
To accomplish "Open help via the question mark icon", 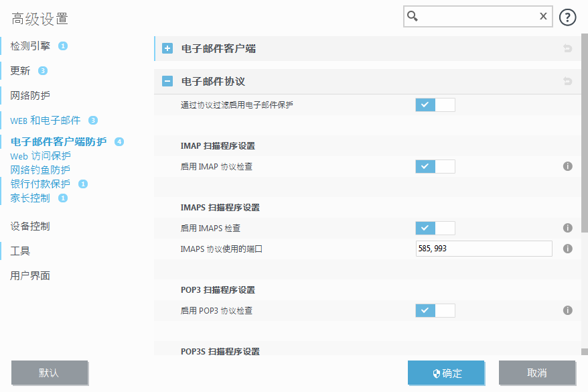I will [567, 16].
